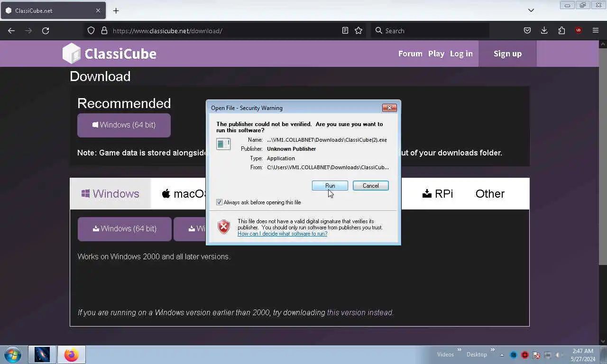Click the red square tray icon
Viewport: 607px width, 364px height.
(x=525, y=355)
